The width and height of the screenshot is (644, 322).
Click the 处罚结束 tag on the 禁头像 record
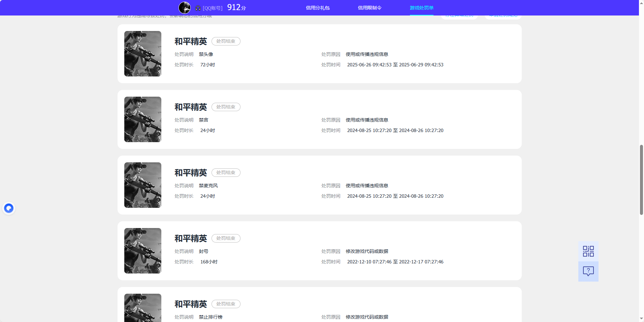(226, 41)
